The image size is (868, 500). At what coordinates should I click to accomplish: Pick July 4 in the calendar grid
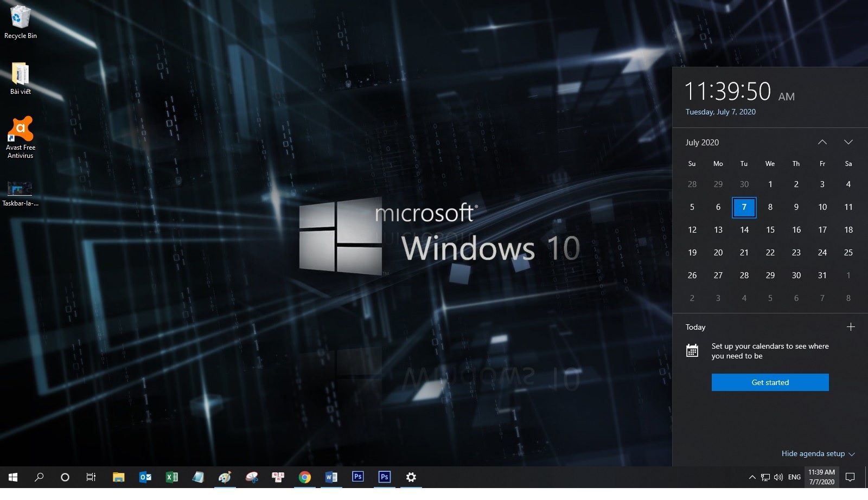click(x=848, y=184)
